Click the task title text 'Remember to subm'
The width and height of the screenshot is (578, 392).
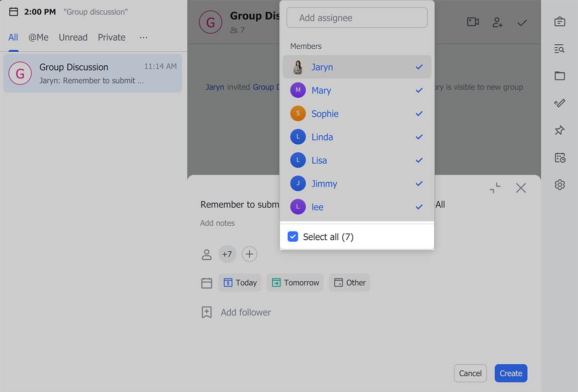[x=240, y=205]
